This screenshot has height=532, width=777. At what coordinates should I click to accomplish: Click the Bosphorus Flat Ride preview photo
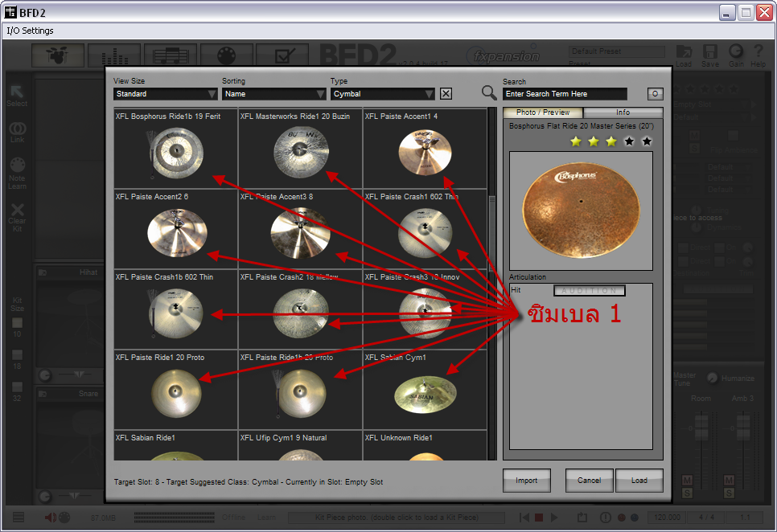tap(581, 211)
